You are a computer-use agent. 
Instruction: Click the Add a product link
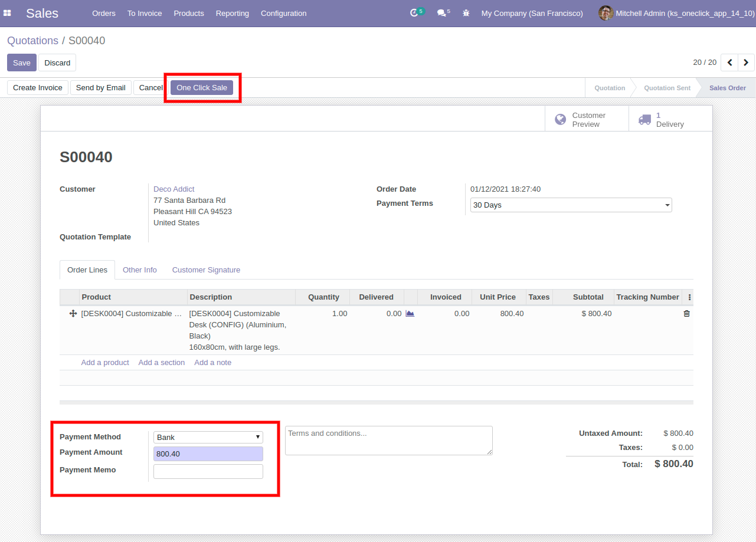click(x=105, y=363)
